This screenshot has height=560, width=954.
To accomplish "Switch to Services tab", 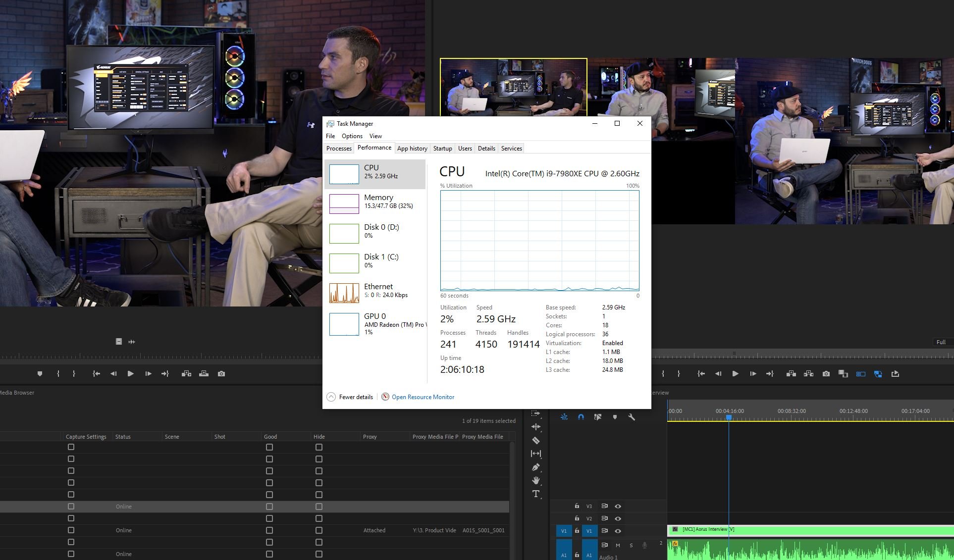I will tap(511, 149).
